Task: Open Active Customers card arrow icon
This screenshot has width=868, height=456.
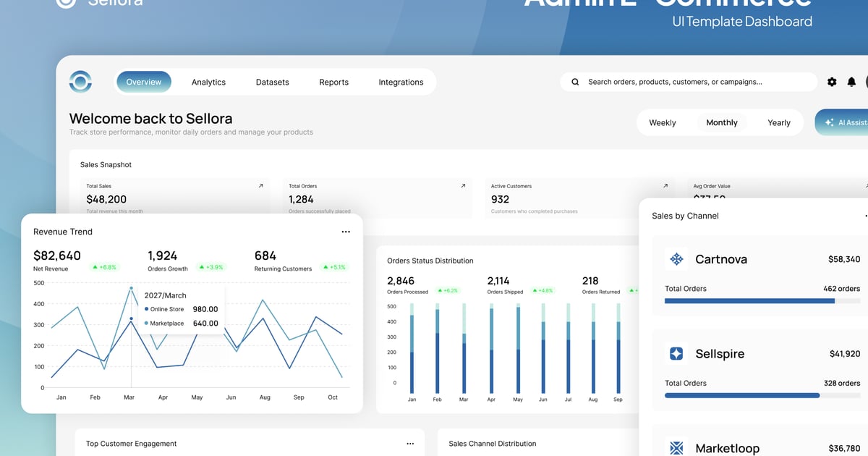Action: coord(665,186)
